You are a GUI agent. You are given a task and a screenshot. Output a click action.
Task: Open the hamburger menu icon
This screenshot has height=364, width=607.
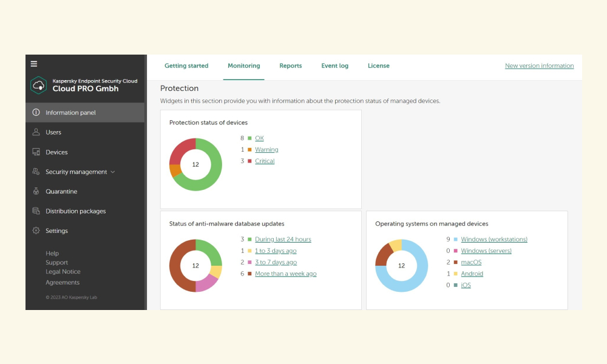[x=34, y=64]
